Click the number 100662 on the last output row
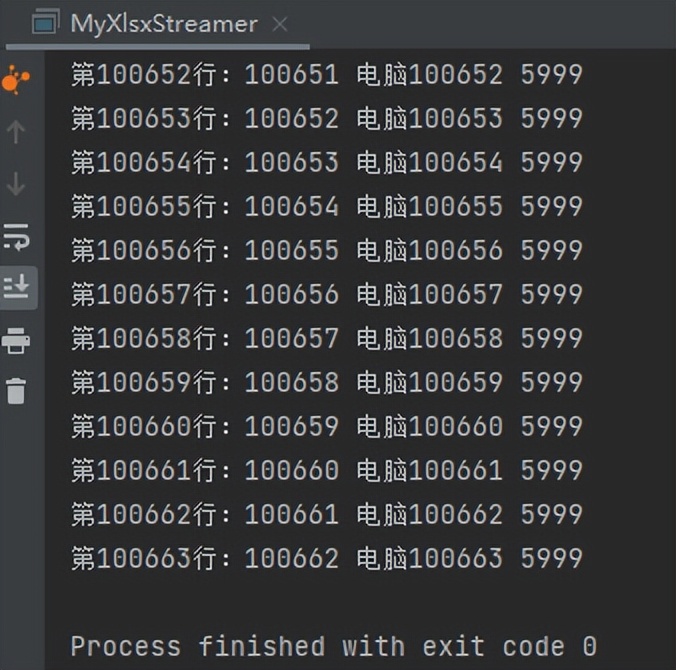Image resolution: width=676 pixels, height=670 pixels. (292, 558)
